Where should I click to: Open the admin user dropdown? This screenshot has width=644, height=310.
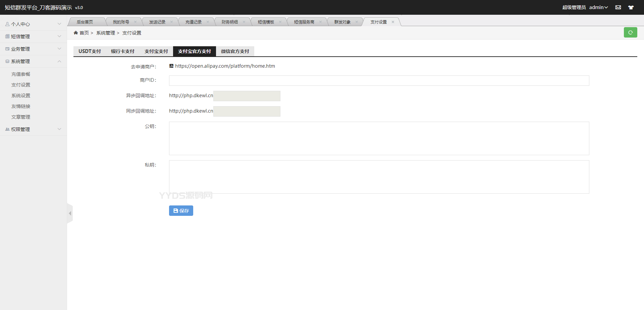(598, 7)
